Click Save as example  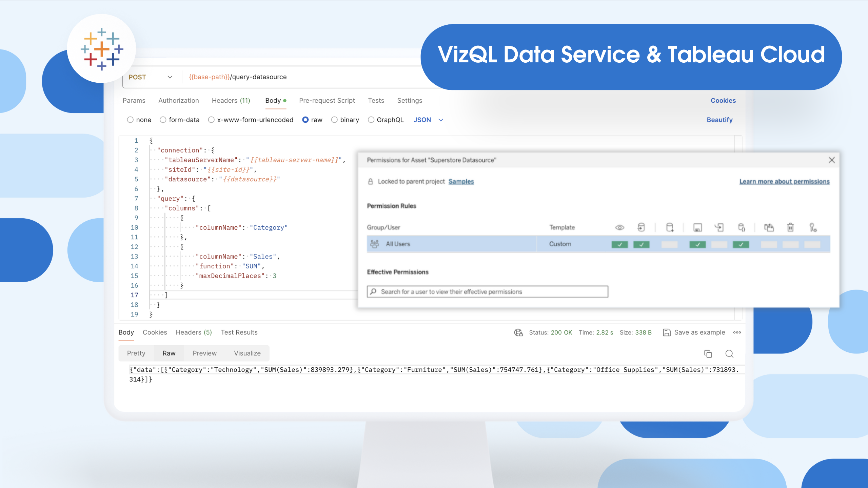tap(694, 332)
